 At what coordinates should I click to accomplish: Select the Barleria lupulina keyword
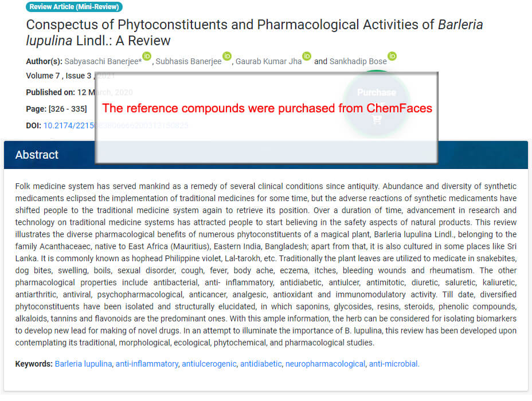tap(84, 364)
